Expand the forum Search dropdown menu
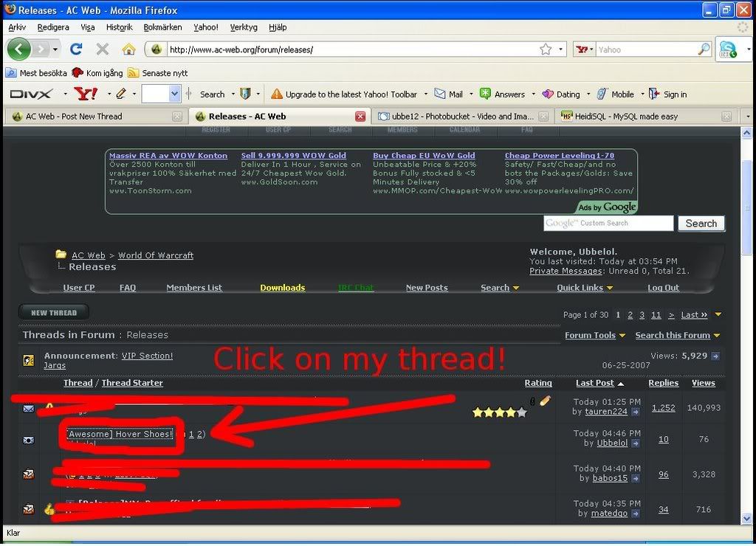 click(x=516, y=288)
